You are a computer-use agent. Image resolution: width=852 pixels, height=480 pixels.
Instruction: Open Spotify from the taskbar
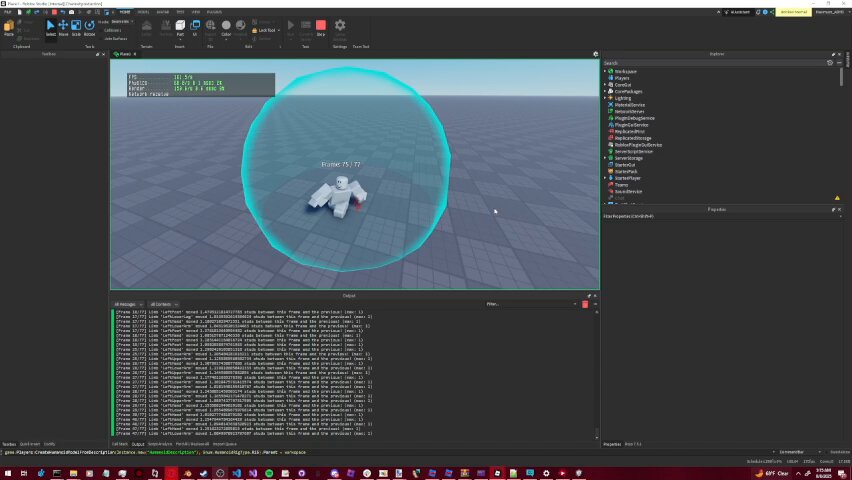(x=269, y=473)
